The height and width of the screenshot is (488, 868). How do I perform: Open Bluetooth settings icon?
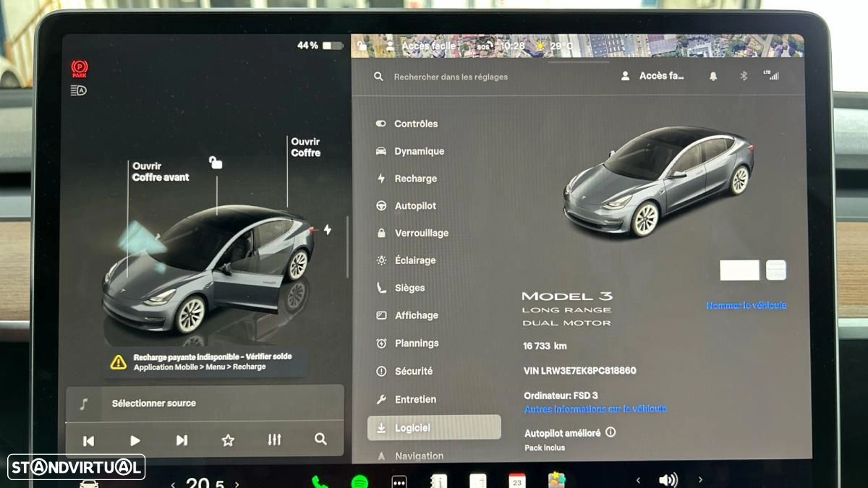[x=743, y=76]
